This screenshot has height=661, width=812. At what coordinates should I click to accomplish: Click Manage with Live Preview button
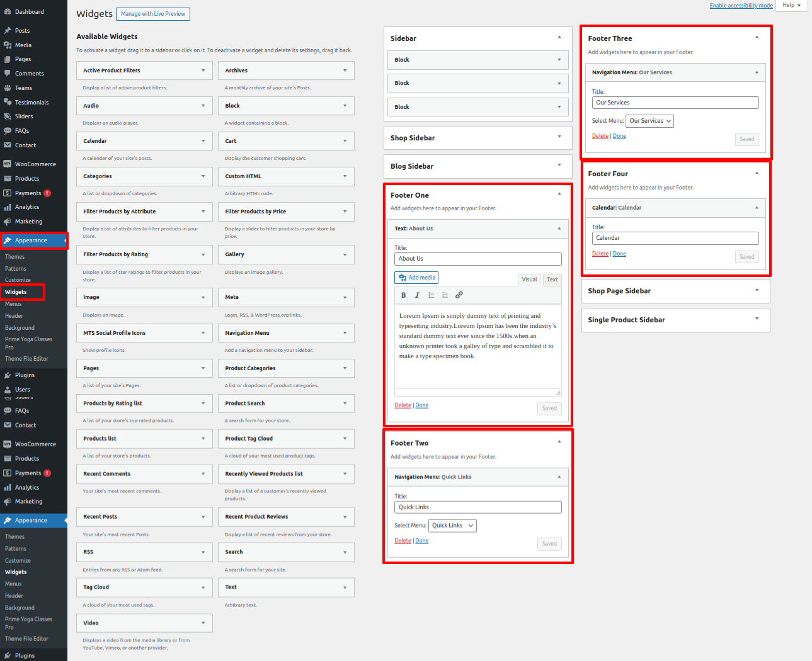point(153,14)
